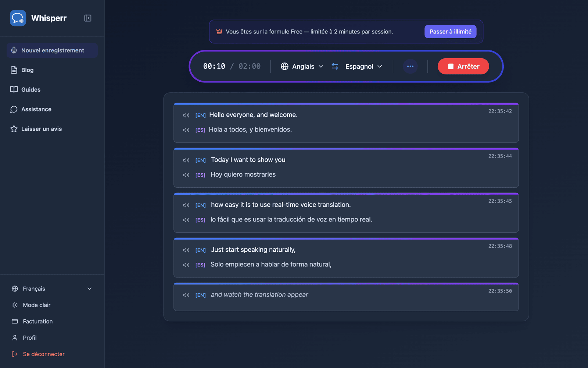Click the Assistance chat bubble icon

pyautogui.click(x=14, y=109)
